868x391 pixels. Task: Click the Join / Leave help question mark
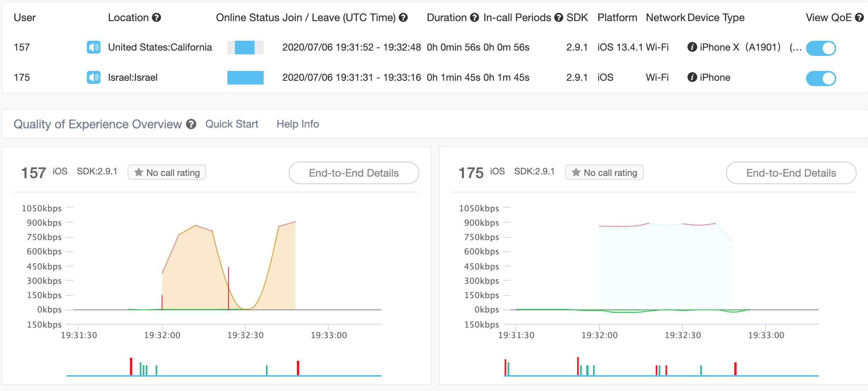coord(403,17)
